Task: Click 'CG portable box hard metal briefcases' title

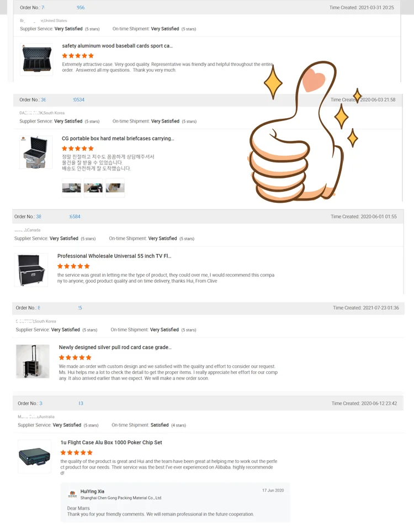Action: [x=118, y=139]
